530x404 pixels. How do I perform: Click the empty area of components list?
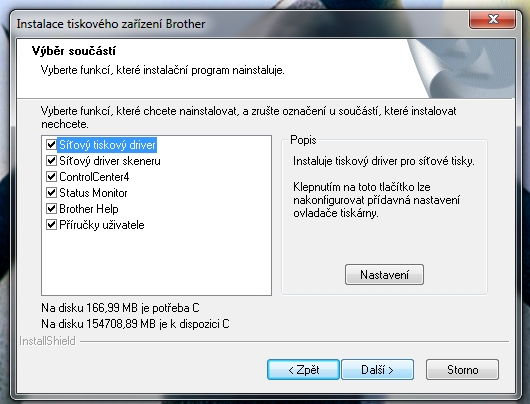pos(156,264)
